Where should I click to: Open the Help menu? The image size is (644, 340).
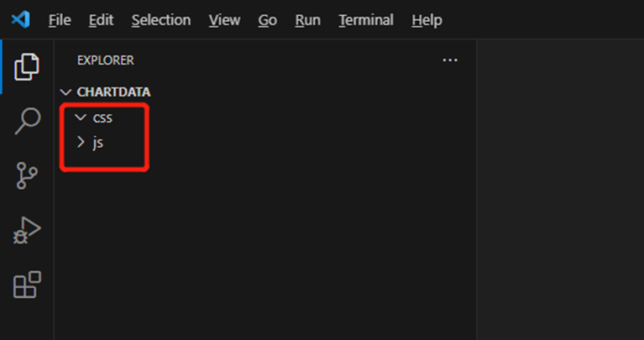click(x=427, y=19)
